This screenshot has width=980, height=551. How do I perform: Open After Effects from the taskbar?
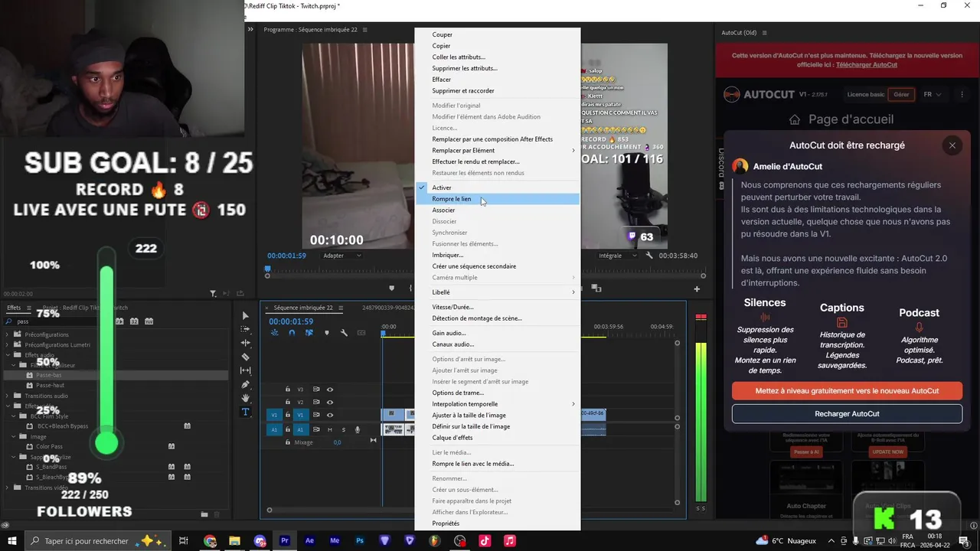pyautogui.click(x=309, y=540)
